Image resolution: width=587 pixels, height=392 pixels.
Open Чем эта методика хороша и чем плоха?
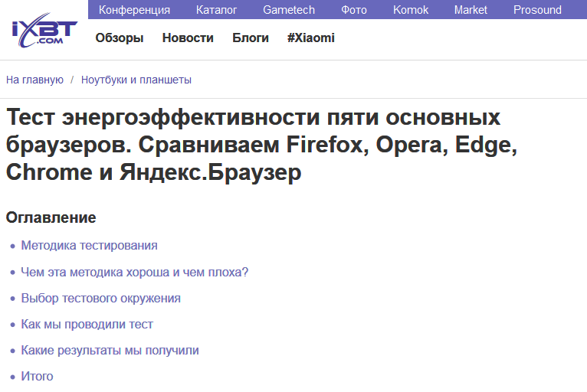click(135, 272)
